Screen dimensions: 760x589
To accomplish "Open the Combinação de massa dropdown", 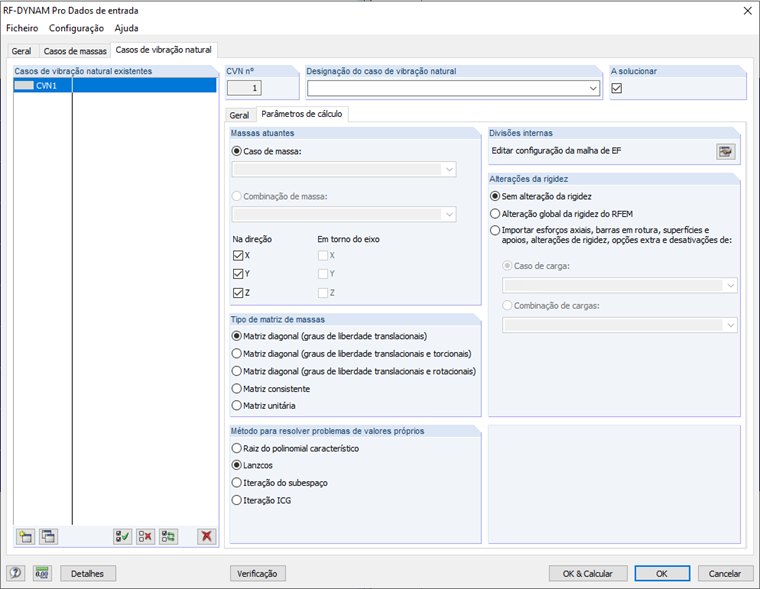I will pos(449,214).
